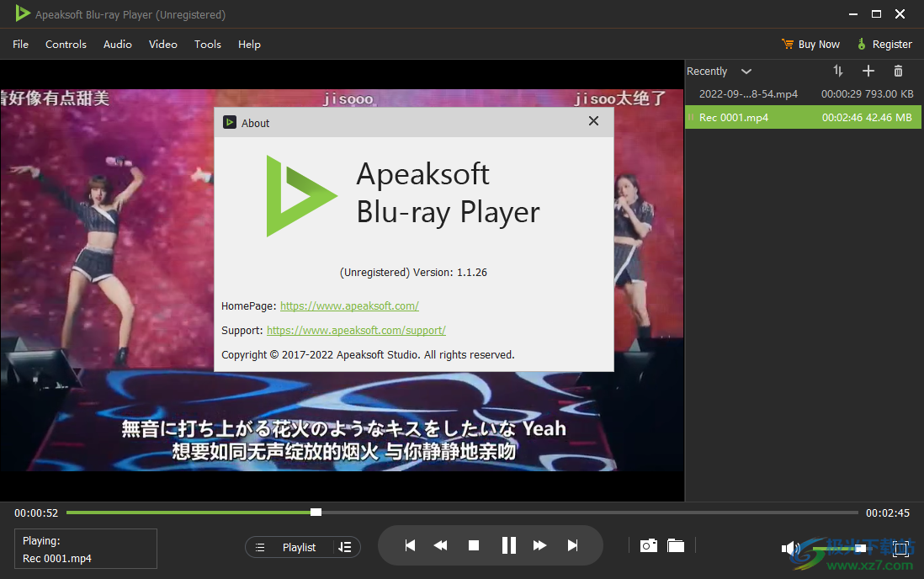Visit the Apeaksoft homepage link

coord(349,305)
